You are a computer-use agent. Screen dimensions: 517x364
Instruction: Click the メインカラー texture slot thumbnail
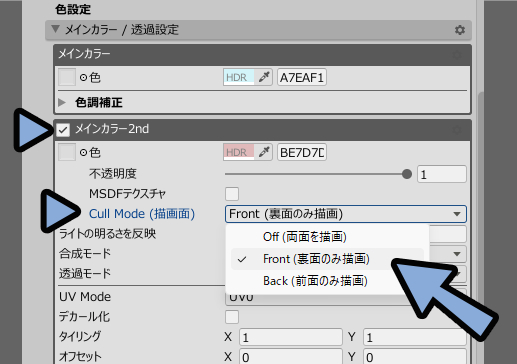tap(67, 77)
